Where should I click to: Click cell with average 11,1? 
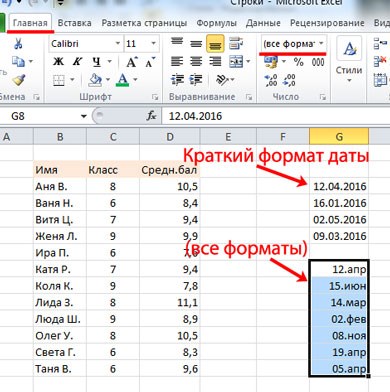tap(170, 303)
